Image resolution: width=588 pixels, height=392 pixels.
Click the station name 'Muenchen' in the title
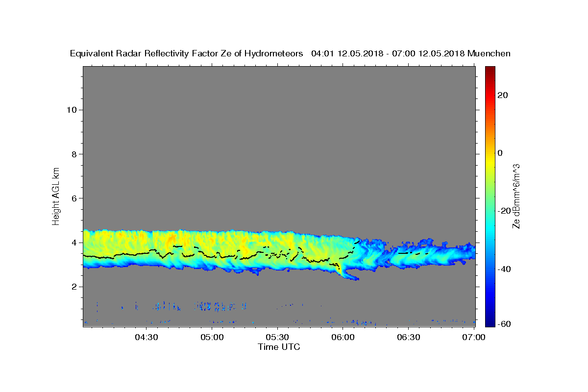489,53
